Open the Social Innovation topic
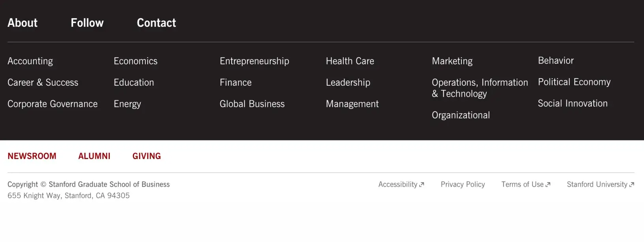This screenshot has width=644, height=242. coord(572,103)
